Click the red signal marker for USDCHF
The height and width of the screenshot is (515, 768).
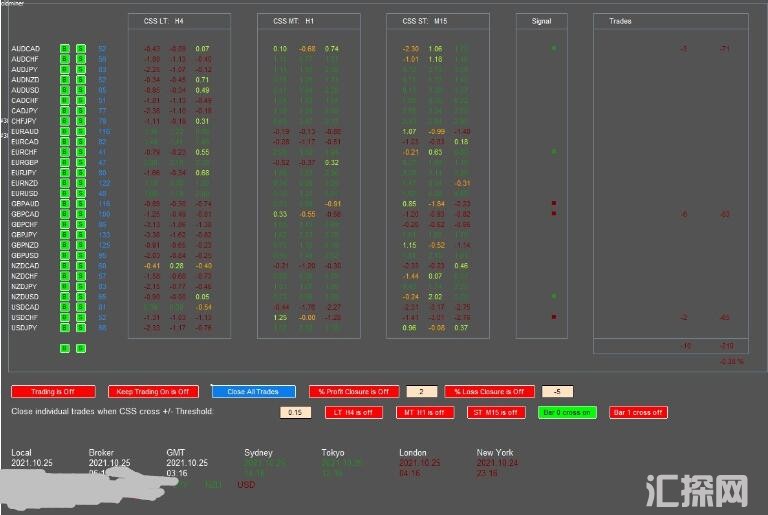coord(553,317)
